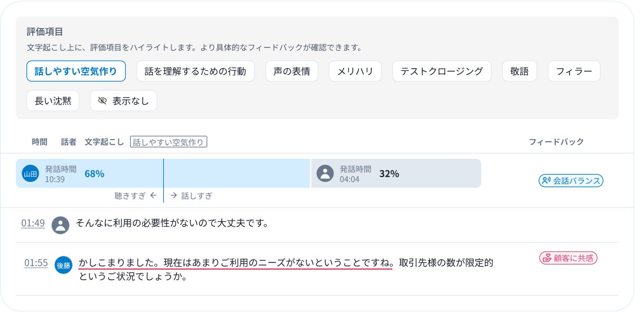This screenshot has height=312, width=644.
Task: Jump to timestamp 01:55
Action: 36,263
